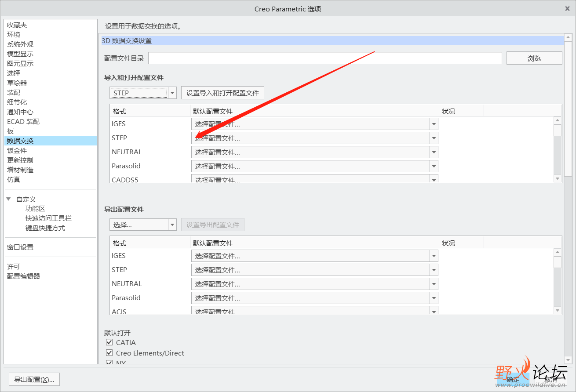This screenshot has height=392, width=576.
Task: Click the 状况 column header in import table
Action: click(461, 111)
